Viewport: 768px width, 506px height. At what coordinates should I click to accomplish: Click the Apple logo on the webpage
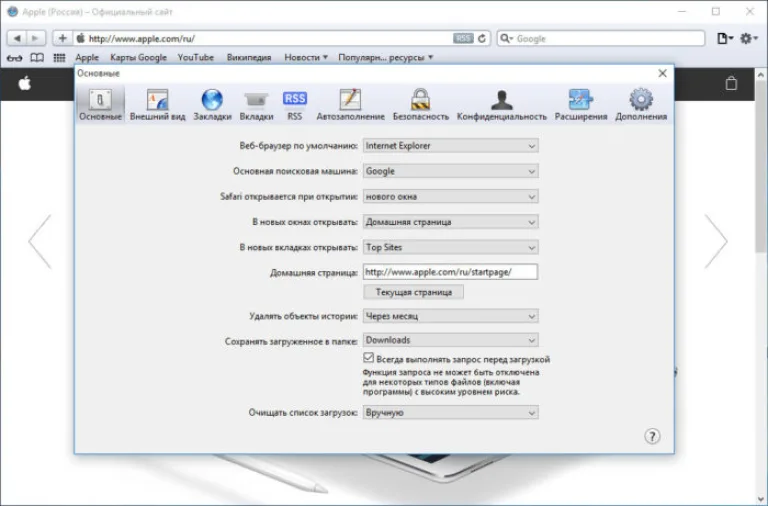click(x=24, y=84)
